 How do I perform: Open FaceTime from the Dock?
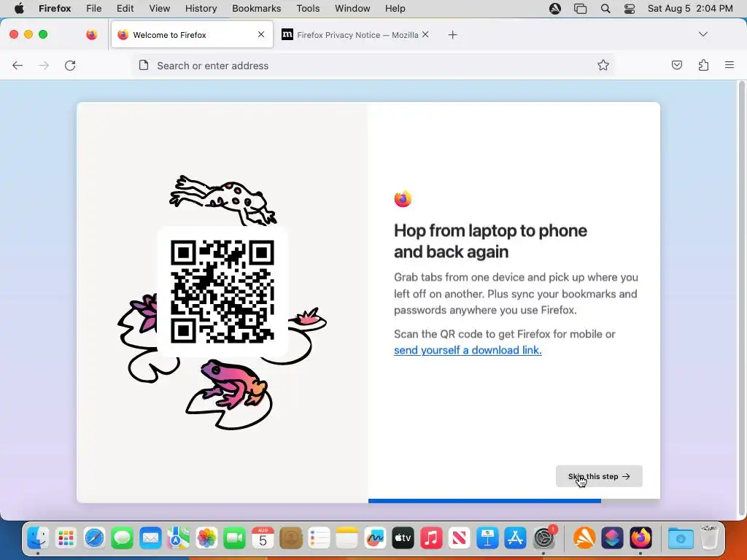pyautogui.click(x=234, y=538)
